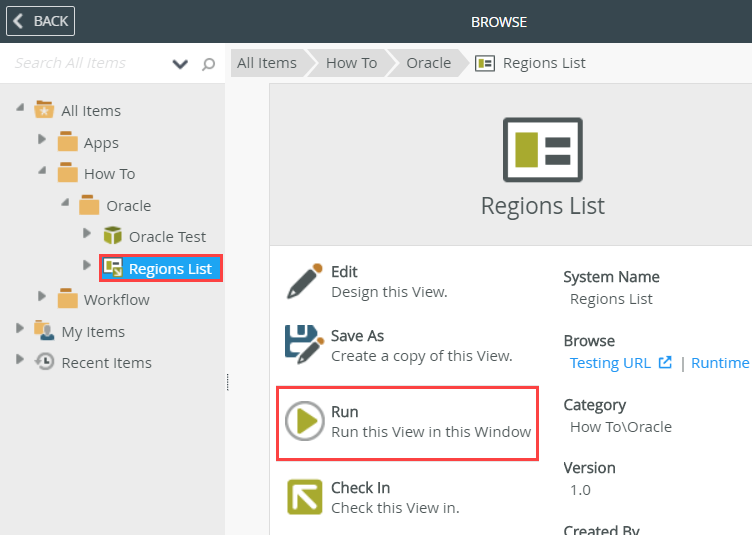Click the magnifier search icon

208,64
